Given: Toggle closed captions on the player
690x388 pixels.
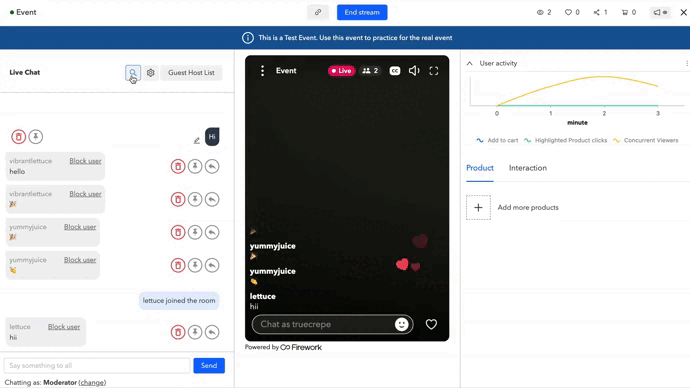Looking at the screenshot, I should click(x=395, y=71).
